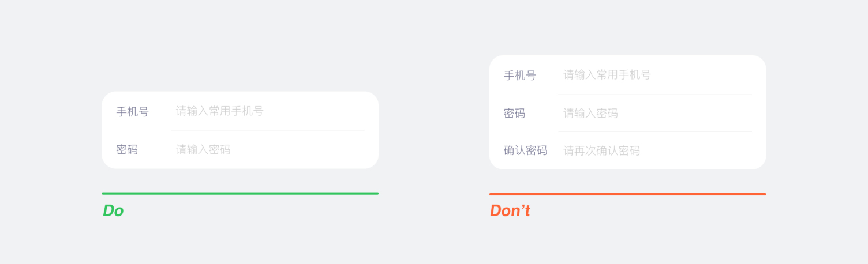Select 手机号 label in Do example
This screenshot has width=868, height=264.
tap(132, 112)
